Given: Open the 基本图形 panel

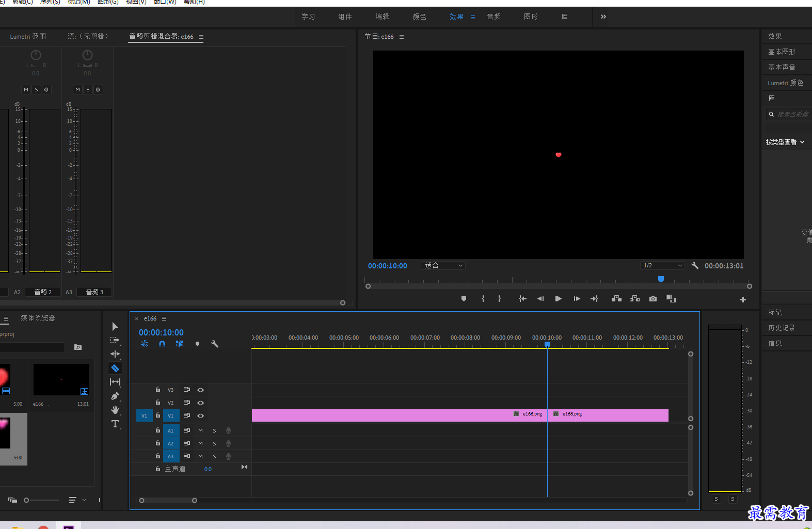Looking at the screenshot, I should (x=782, y=52).
